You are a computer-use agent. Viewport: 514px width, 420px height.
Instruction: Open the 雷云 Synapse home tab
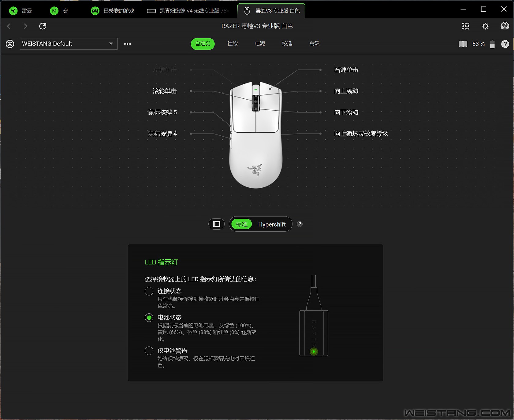pyautogui.click(x=21, y=11)
